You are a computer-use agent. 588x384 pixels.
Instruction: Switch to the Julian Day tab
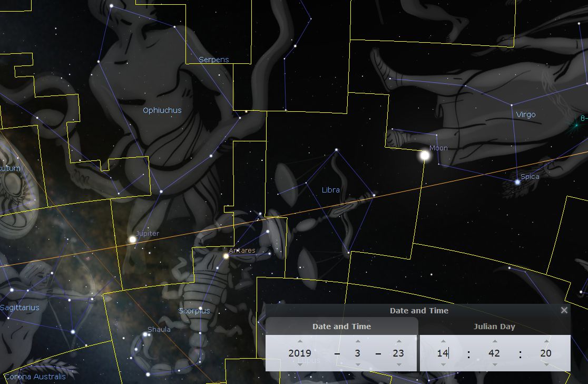495,327
